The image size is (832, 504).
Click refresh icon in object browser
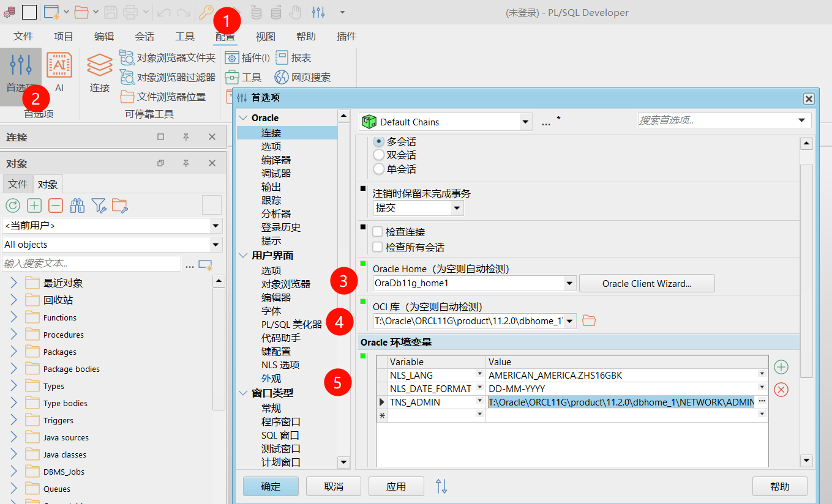coord(12,206)
